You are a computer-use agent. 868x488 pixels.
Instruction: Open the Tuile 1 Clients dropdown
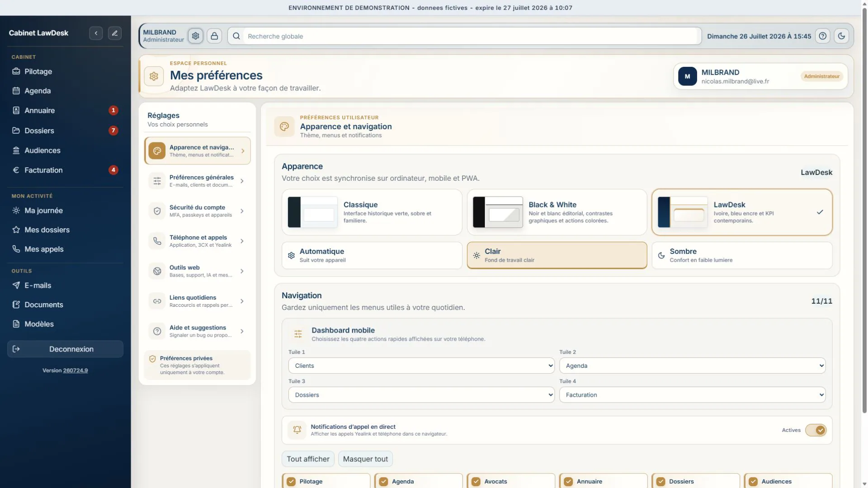click(421, 366)
